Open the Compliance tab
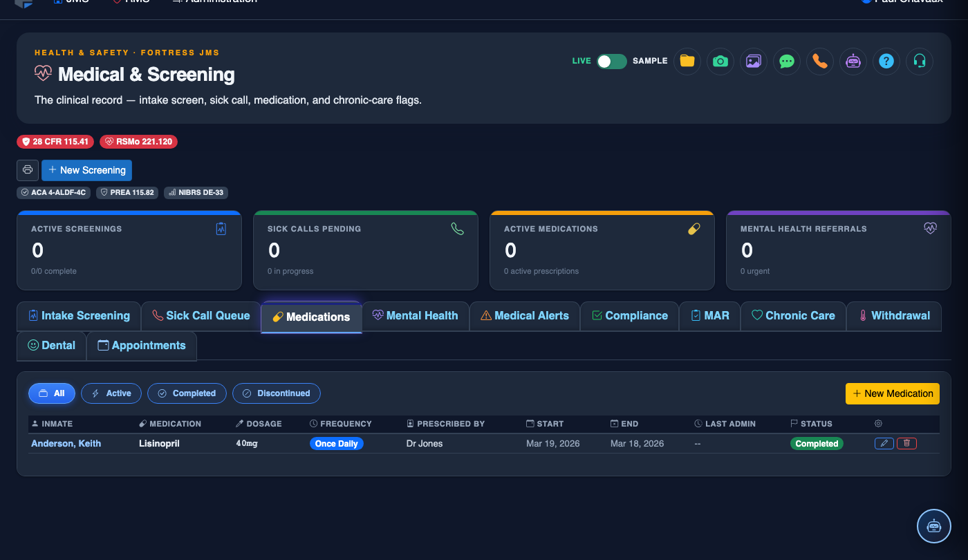Viewport: 968px width, 560px height. point(630,316)
